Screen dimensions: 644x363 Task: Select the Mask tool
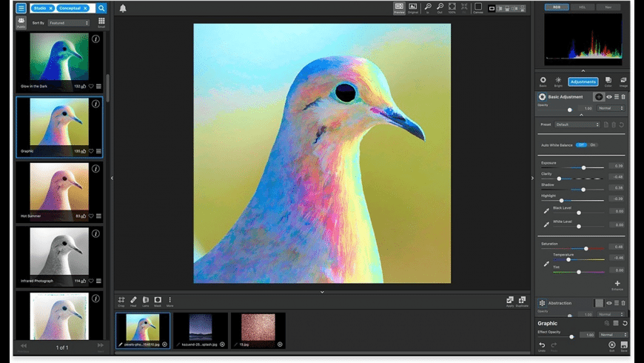coord(158,302)
